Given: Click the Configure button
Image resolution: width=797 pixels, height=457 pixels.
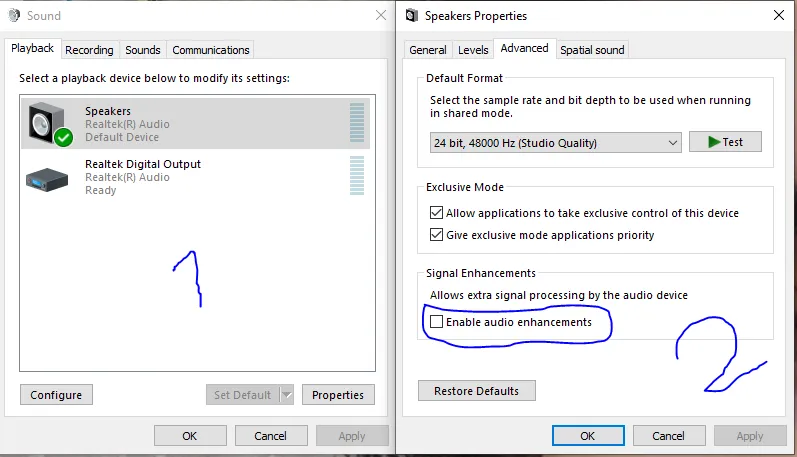Looking at the screenshot, I should click(56, 395).
